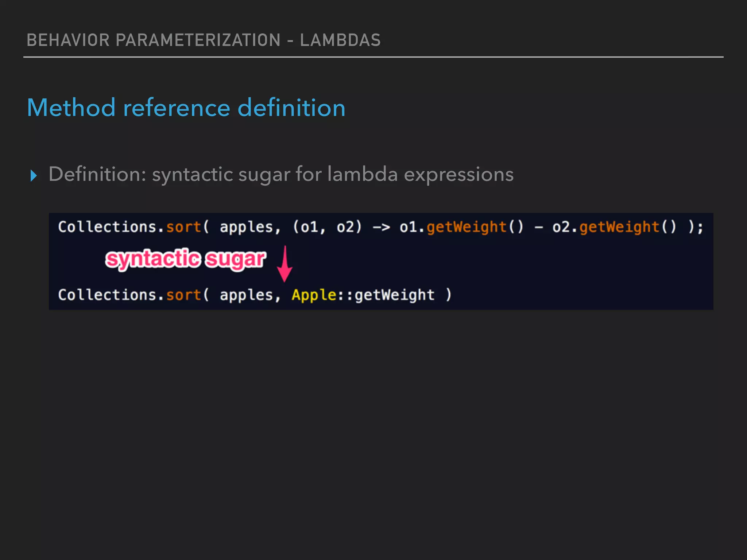747x560 pixels.
Task: Click the bullet text "Definition: syntactic sugar for lambda expressions"
Action: click(x=281, y=174)
